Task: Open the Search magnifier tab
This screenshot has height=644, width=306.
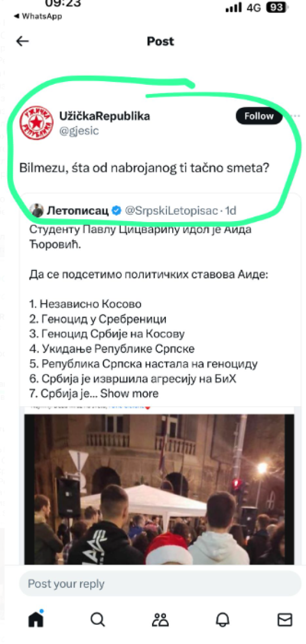Action: pos(98,620)
